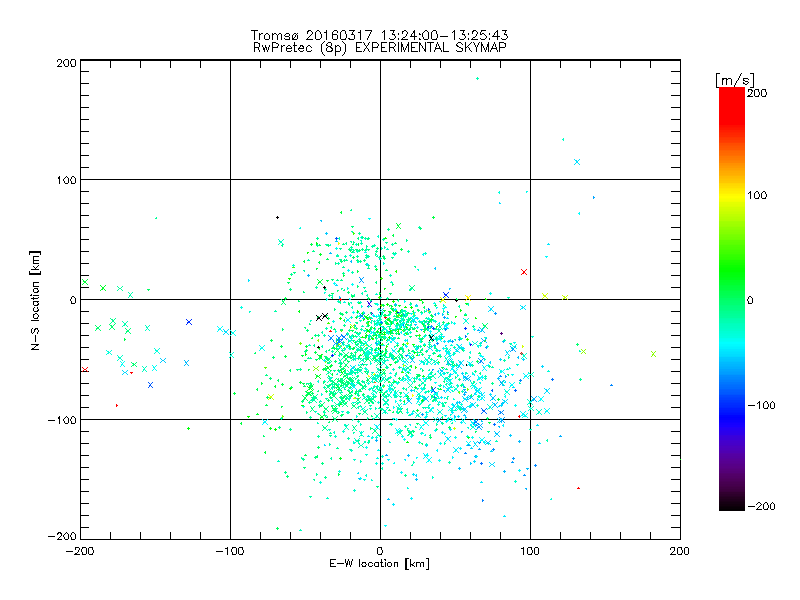
Task: Click the x-axis tick label '200'
Action: tap(680, 551)
